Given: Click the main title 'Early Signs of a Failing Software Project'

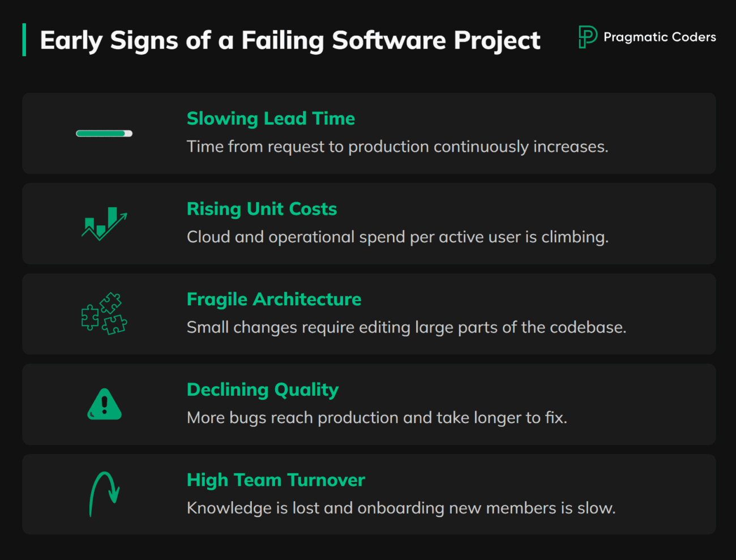Looking at the screenshot, I should (x=290, y=41).
